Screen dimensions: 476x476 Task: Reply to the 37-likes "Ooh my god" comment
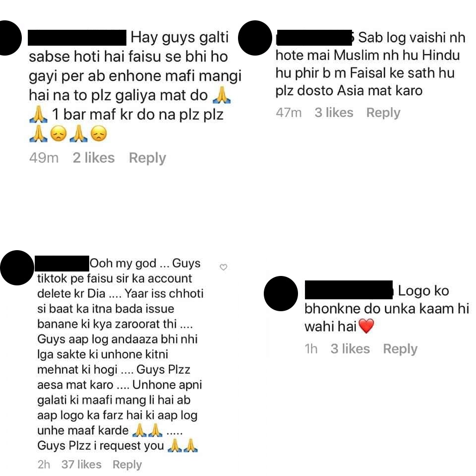coord(127,465)
